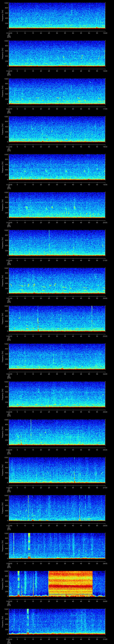Click the Frequency (Hz) axis label of 0:14:00 panel
The image size is (114, 644).
(3, 16)
